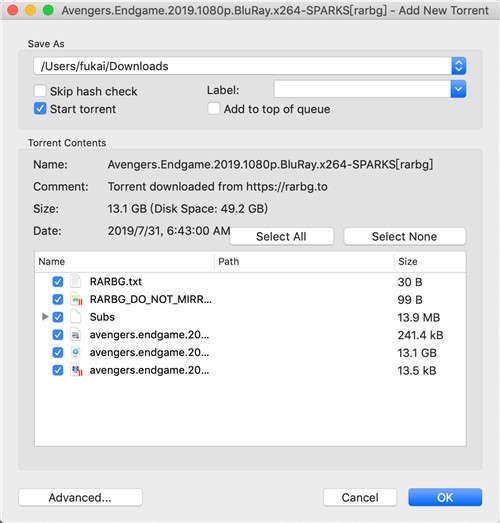Select the avengers.endgame.20... name in the 241.4 kB row
The image size is (500, 523).
coord(149,335)
